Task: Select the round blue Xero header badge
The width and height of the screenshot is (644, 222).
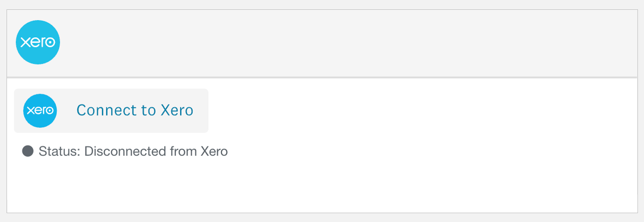Action: (x=38, y=42)
